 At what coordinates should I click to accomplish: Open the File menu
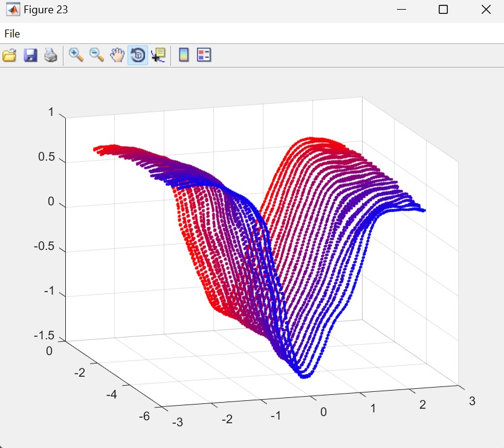(x=12, y=34)
